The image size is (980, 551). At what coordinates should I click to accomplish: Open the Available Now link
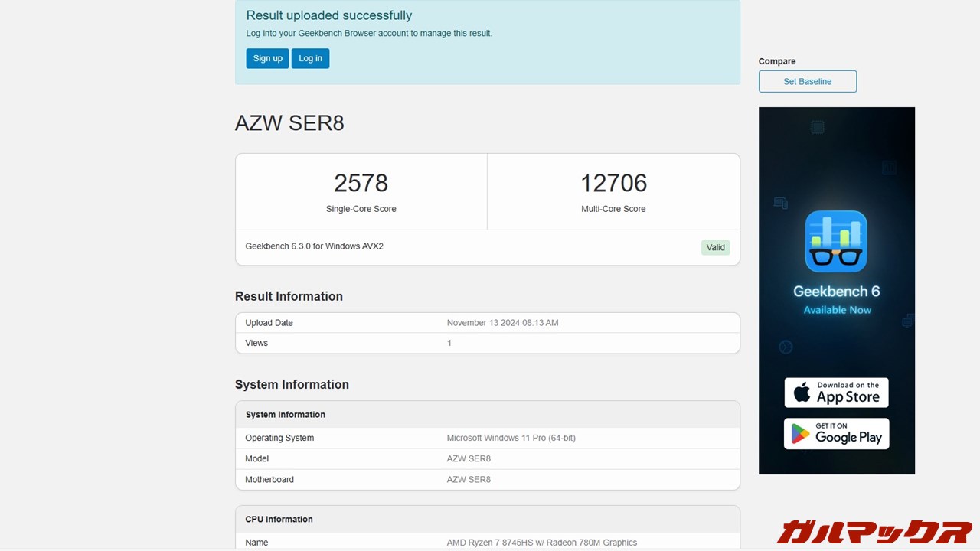click(x=836, y=310)
